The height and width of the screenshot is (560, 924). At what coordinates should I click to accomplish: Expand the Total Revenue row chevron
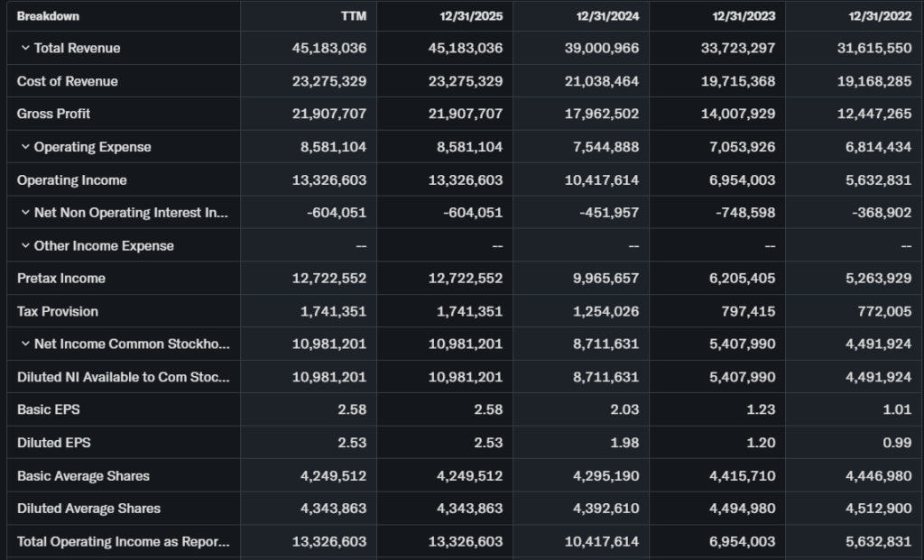coord(24,48)
